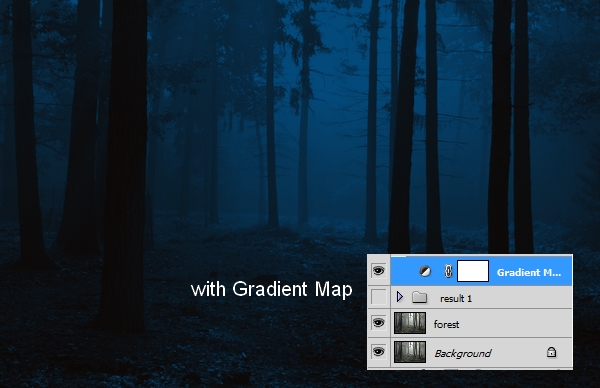Show the result 1 group
The image size is (600, 388).
[378, 297]
